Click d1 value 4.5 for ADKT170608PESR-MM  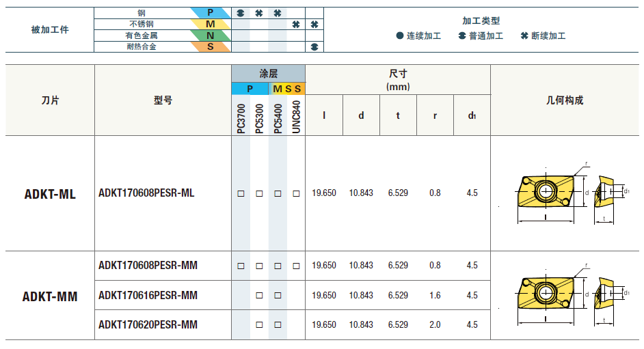pyautogui.click(x=472, y=266)
